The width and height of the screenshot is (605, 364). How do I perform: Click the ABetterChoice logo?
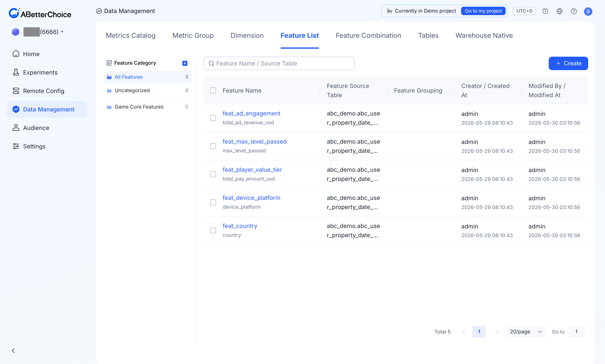point(40,13)
